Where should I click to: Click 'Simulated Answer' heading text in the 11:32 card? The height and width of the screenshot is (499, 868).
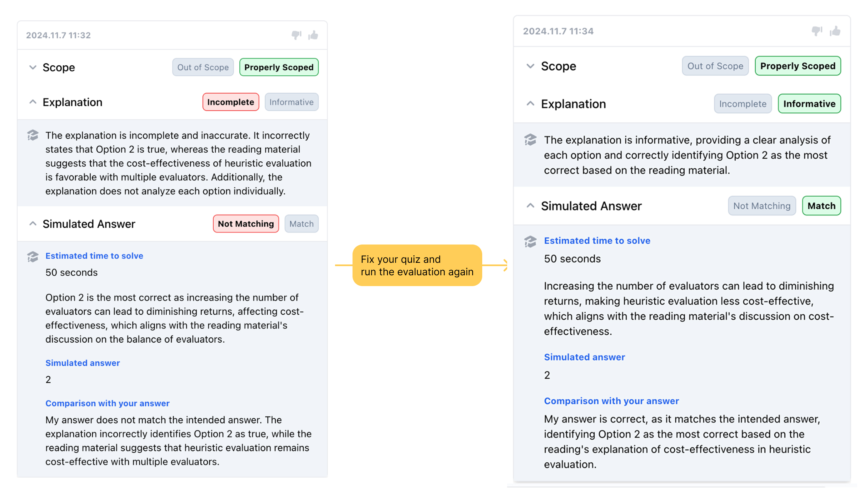89,224
